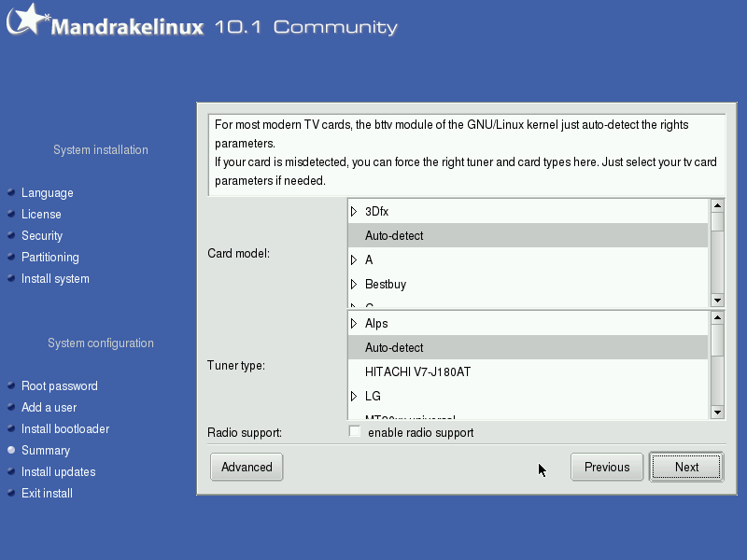The image size is (747, 560).
Task: Select the Bestbuy card model row
Action: [528, 285]
